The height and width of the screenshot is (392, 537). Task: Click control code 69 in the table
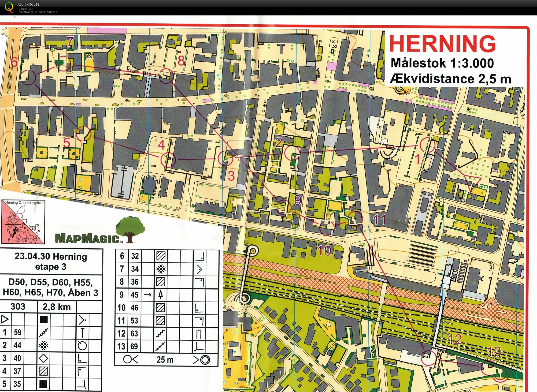pyautogui.click(x=134, y=347)
